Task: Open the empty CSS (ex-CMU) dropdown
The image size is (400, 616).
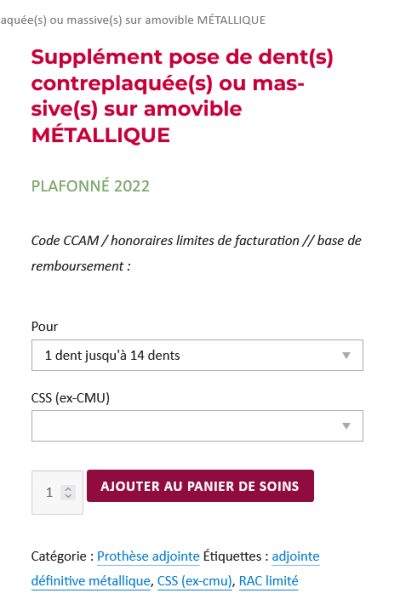Action: click(197, 426)
